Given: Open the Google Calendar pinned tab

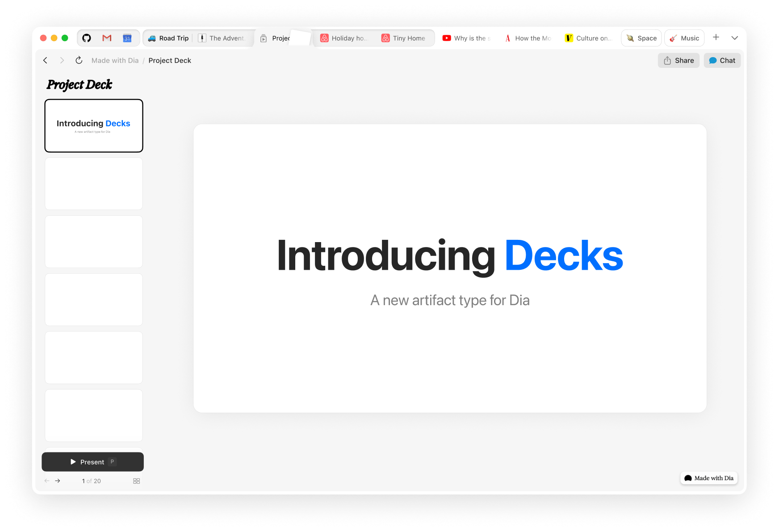Looking at the screenshot, I should (x=127, y=38).
